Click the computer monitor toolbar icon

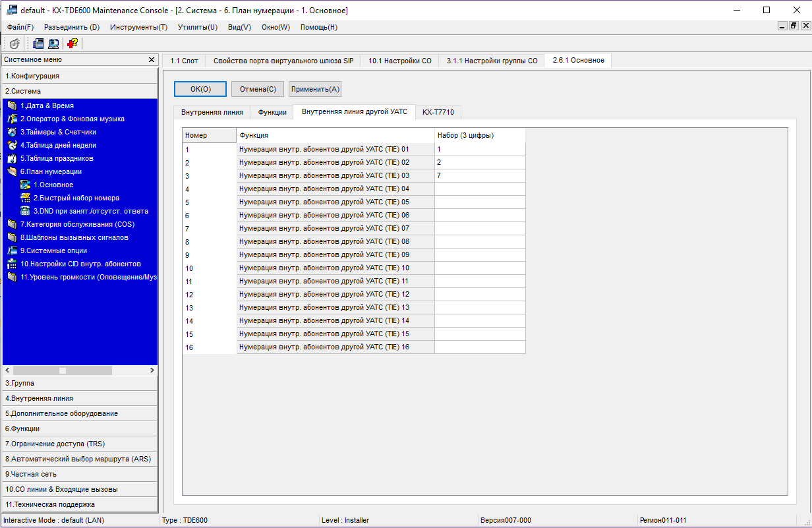click(54, 44)
